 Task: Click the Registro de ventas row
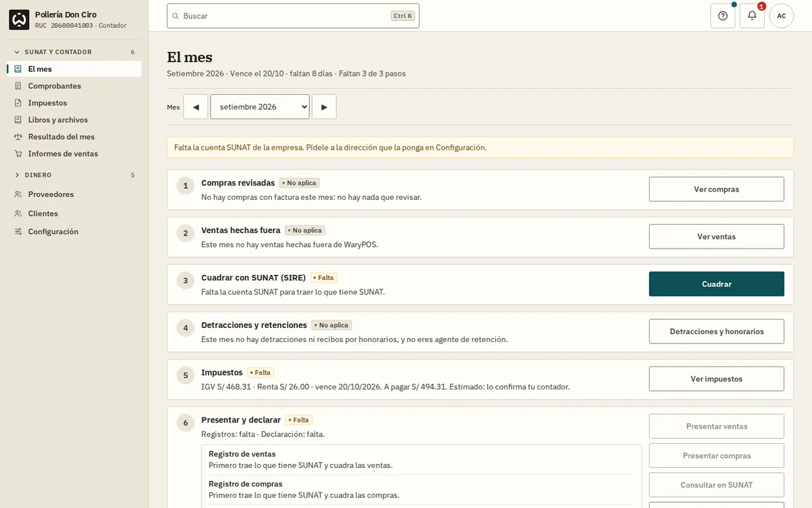422,460
